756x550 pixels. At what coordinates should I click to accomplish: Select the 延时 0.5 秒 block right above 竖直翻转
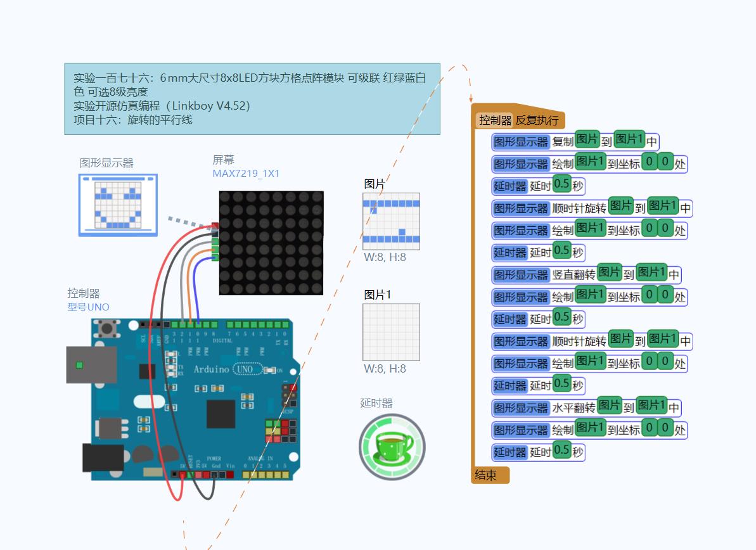tap(538, 252)
